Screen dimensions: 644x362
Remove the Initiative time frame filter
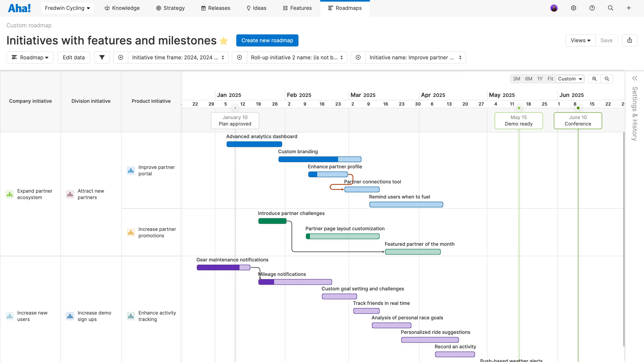tap(121, 58)
